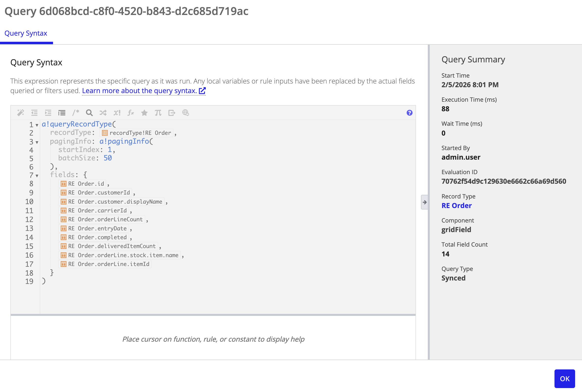This screenshot has height=392, width=582.
Task: Click the list-lines format toolbar icon
Action: tap(62, 113)
